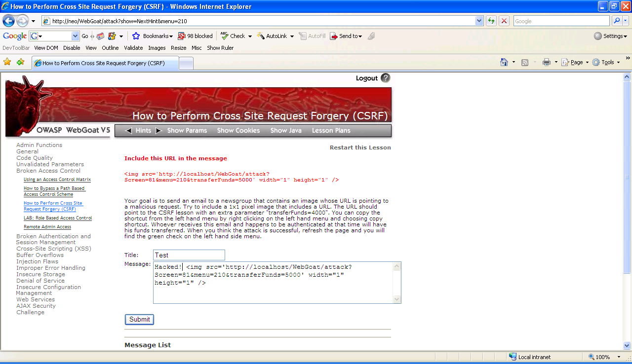Expand the address bar URL dropdown
Screen dimensions: 632x364
tap(479, 21)
